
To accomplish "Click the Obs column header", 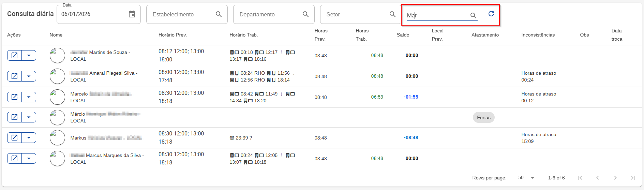I will tap(584, 35).
